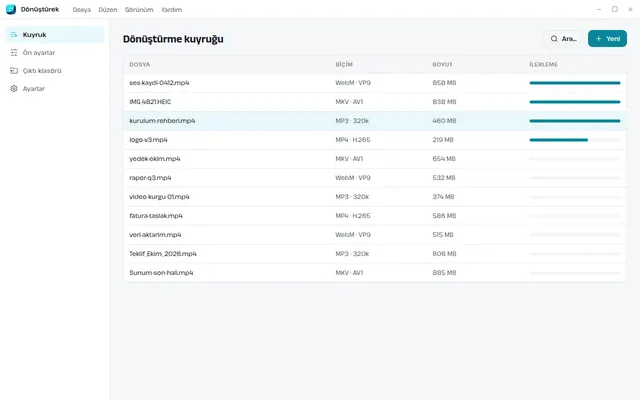Click the Ayarlar gear icon
This screenshot has height=400, width=640.
pos(14,89)
